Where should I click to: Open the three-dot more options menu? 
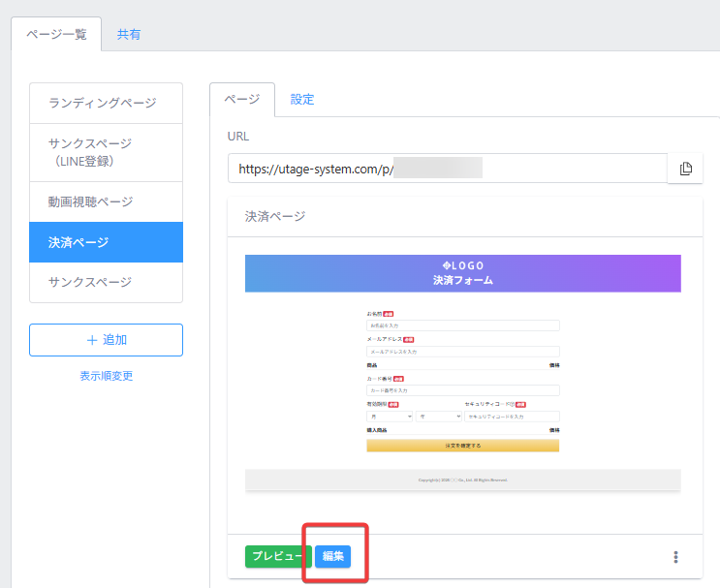tap(675, 557)
